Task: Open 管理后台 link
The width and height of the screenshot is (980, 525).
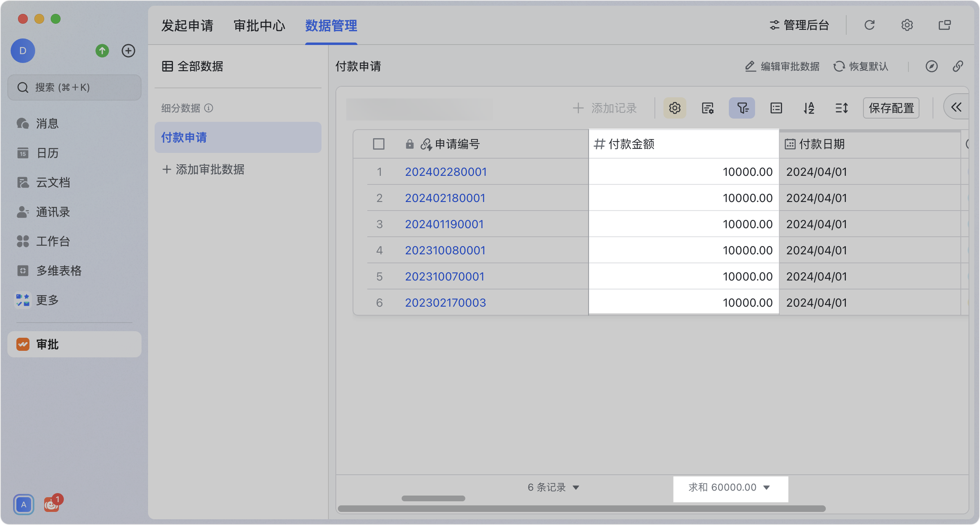Action: click(799, 25)
